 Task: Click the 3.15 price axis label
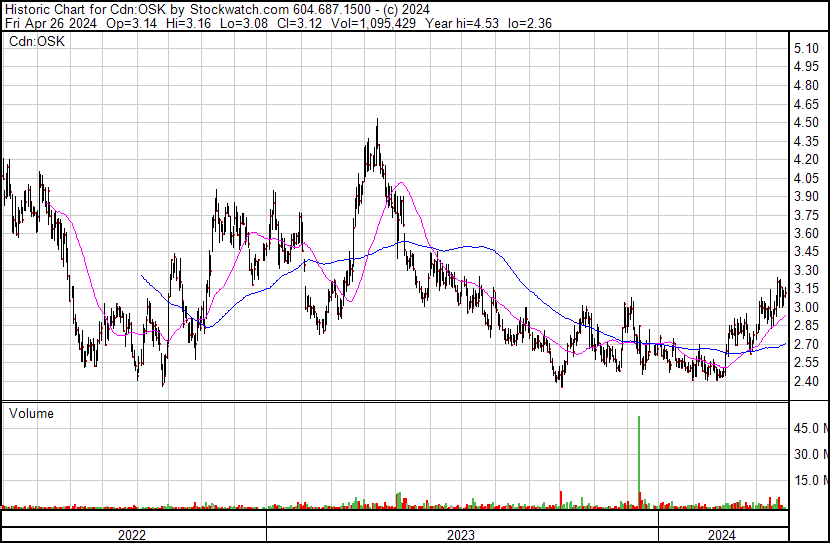(806, 289)
